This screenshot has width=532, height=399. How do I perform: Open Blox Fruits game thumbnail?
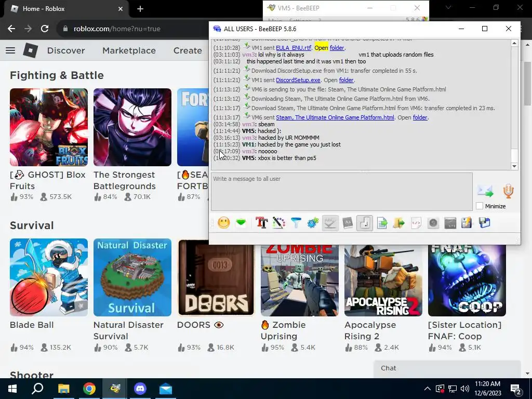(49, 127)
